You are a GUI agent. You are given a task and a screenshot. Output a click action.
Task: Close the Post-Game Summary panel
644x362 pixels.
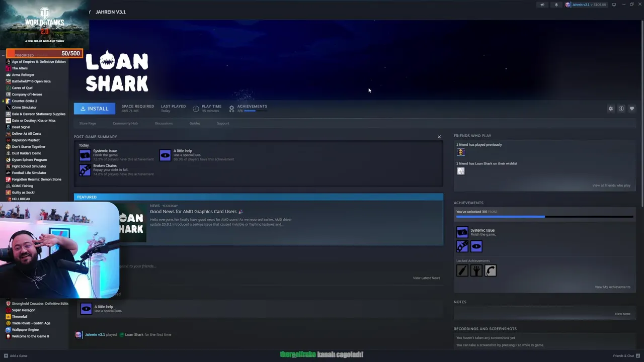[439, 137]
